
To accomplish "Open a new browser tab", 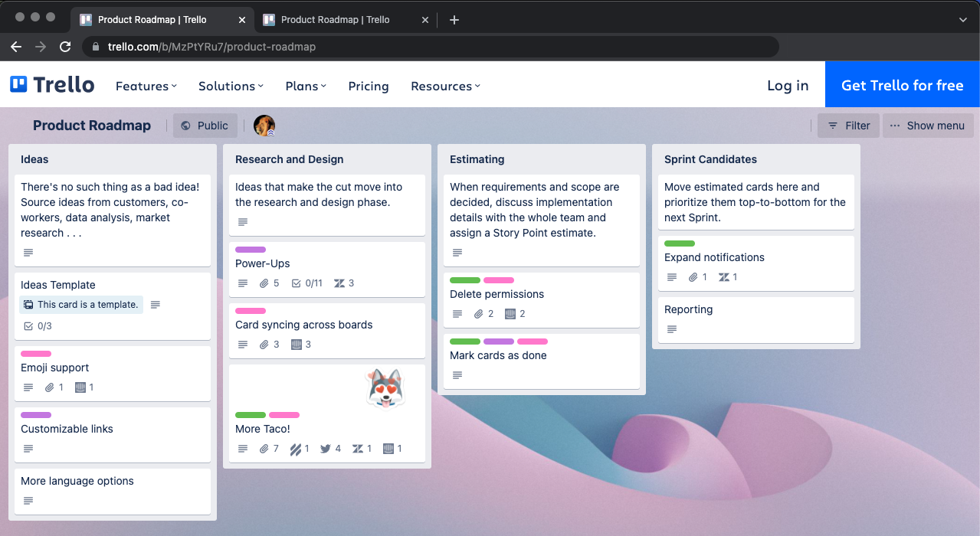I will pos(454,20).
